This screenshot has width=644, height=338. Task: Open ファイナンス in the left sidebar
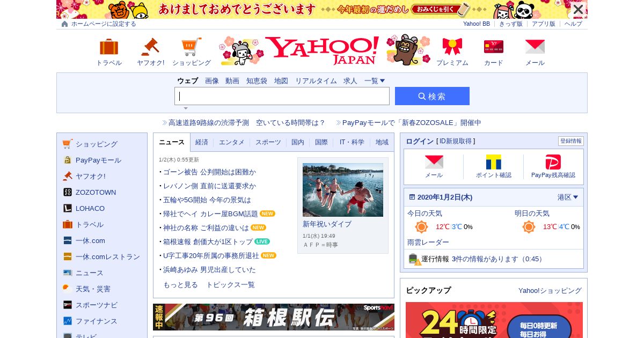97,321
